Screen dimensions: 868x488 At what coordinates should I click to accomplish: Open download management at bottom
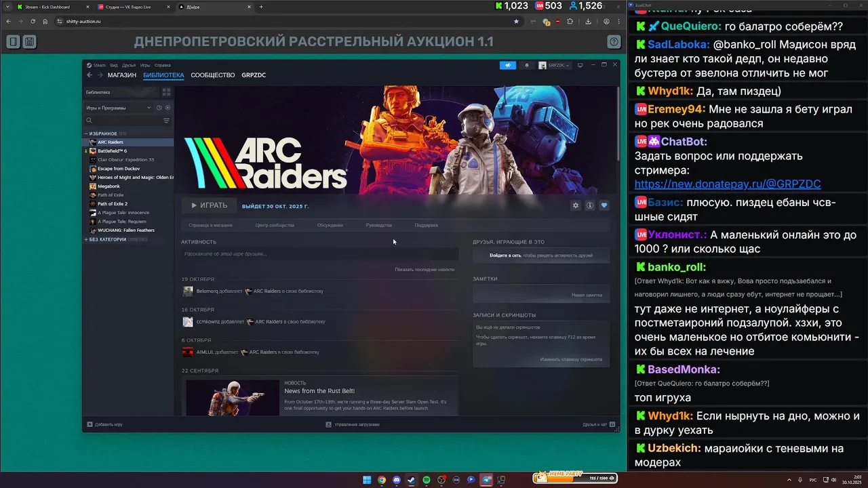click(x=353, y=424)
